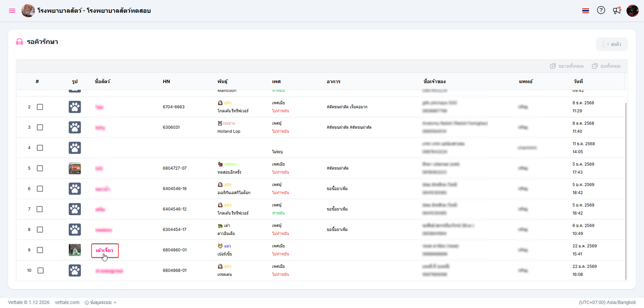Open pet name link เต้าเจี้ยว

coord(104,251)
